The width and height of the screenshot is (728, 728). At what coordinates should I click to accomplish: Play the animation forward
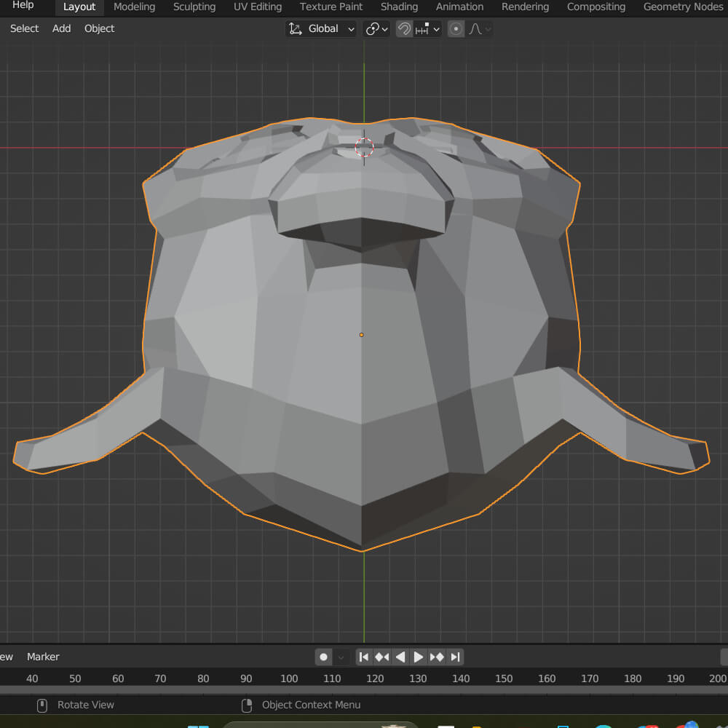[x=419, y=657]
